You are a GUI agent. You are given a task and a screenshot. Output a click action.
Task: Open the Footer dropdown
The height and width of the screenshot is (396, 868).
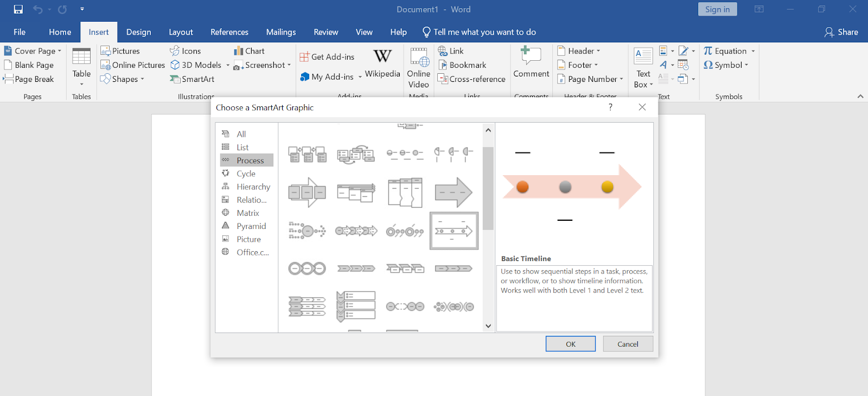[578, 65]
